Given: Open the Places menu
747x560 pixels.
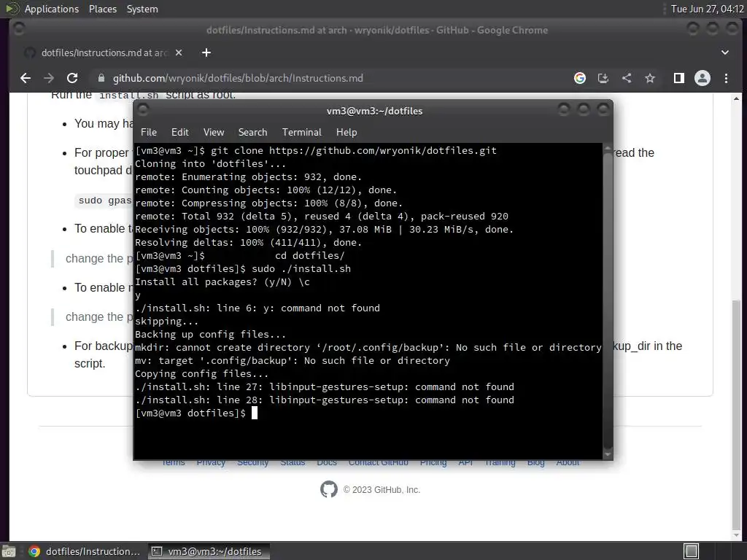Looking at the screenshot, I should [103, 9].
